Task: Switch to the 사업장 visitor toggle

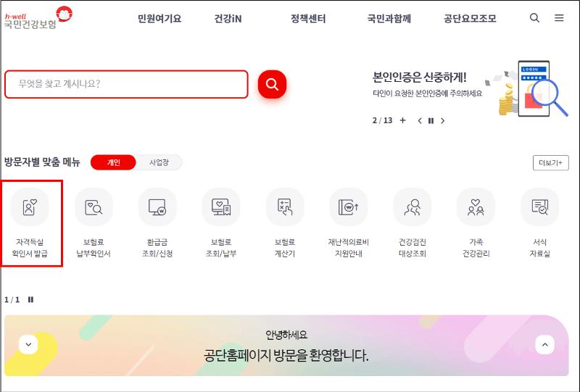Action: coord(159,162)
